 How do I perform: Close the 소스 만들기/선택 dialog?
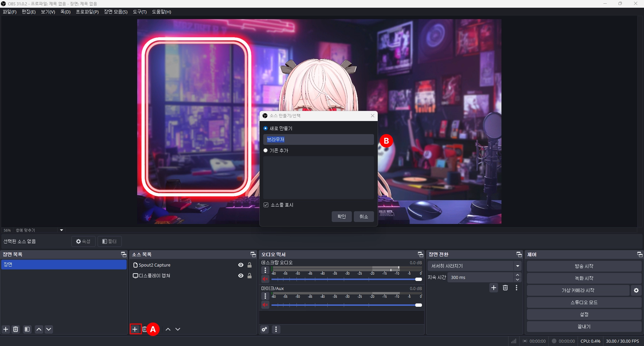tap(373, 116)
